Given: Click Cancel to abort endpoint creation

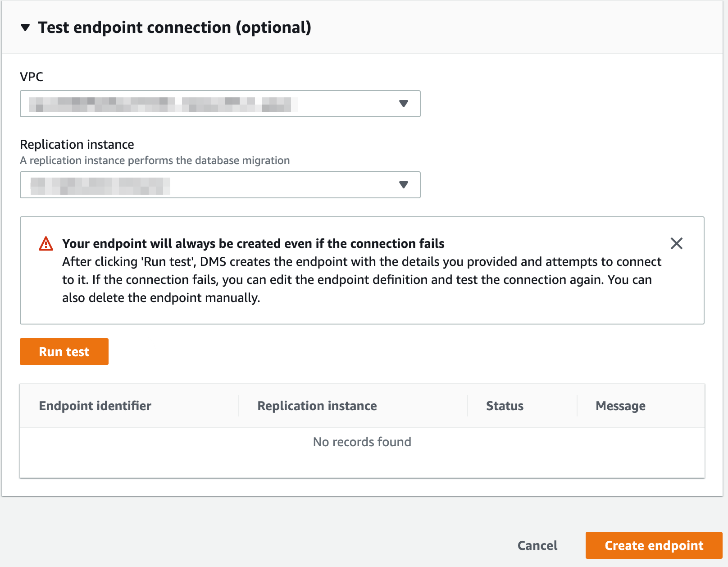Looking at the screenshot, I should click(537, 545).
